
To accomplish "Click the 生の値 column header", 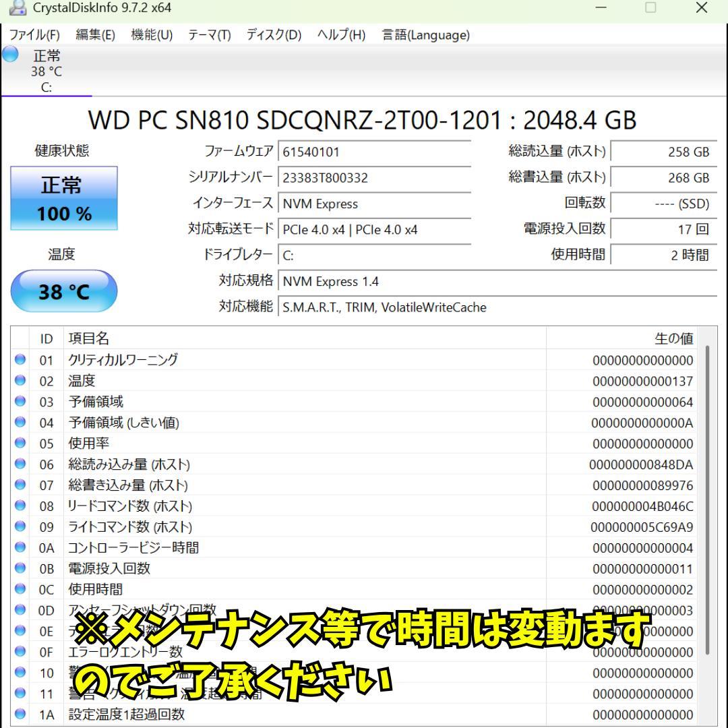I will [674, 339].
